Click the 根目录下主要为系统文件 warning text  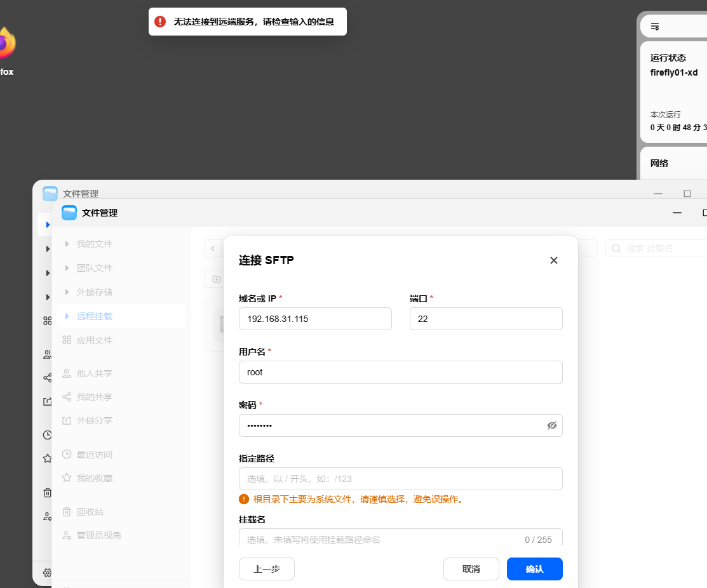point(359,499)
